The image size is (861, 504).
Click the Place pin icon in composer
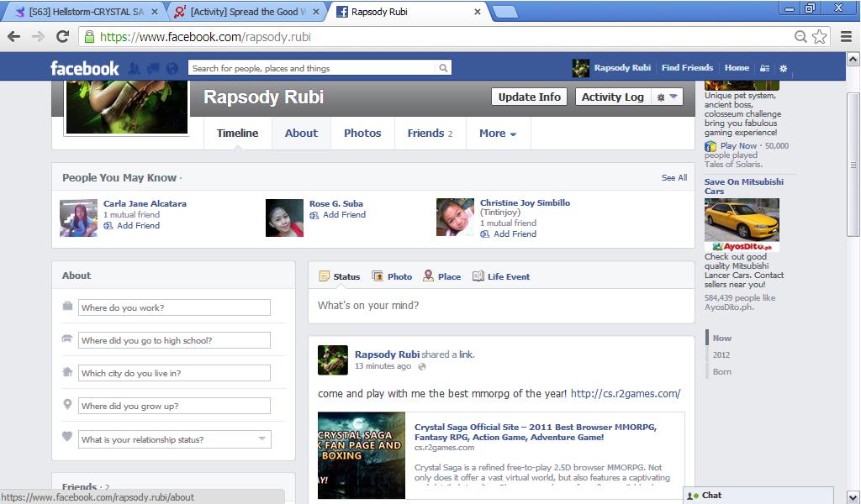pyautogui.click(x=429, y=276)
